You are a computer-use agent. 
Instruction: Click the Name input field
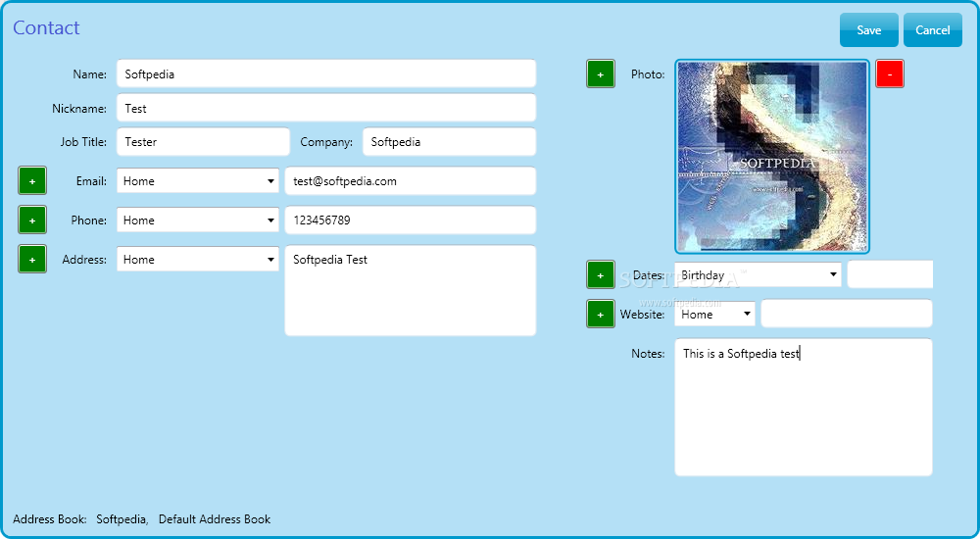pyautogui.click(x=325, y=73)
